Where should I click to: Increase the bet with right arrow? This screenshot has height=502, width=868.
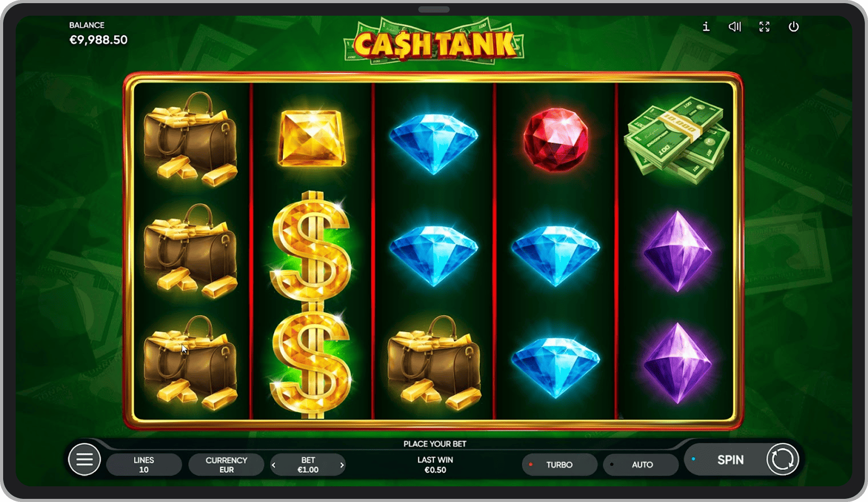(x=342, y=465)
